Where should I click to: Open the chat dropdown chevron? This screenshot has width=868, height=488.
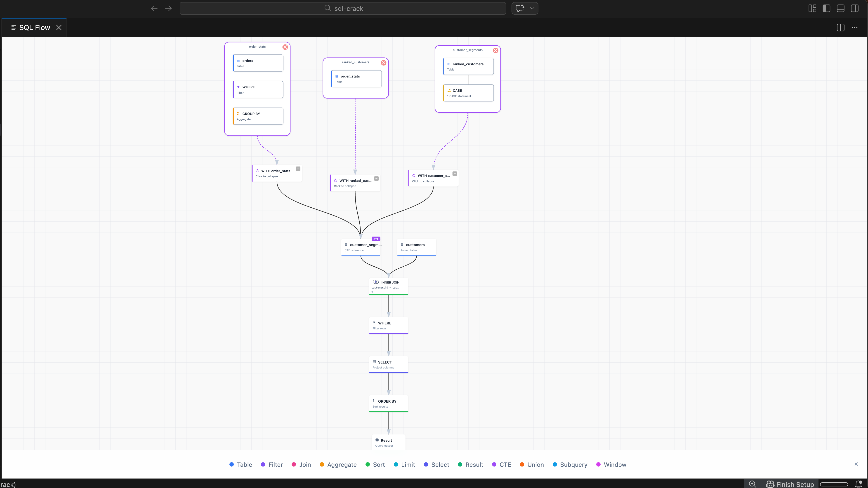[x=532, y=8]
